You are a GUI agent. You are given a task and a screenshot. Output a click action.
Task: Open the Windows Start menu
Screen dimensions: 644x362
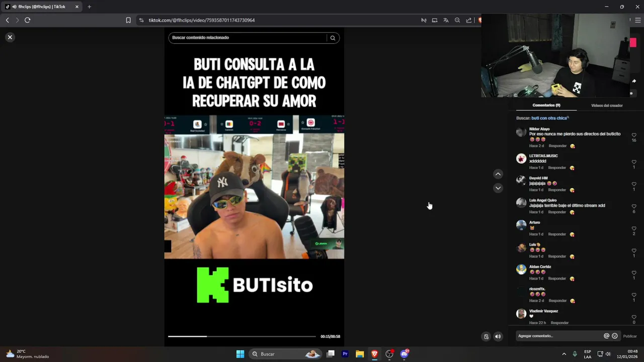(240, 354)
